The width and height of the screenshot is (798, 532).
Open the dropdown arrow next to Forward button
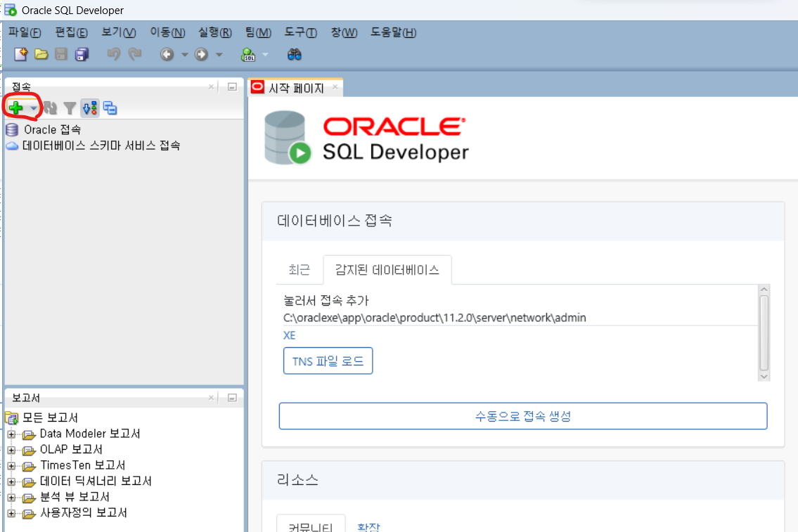219,54
